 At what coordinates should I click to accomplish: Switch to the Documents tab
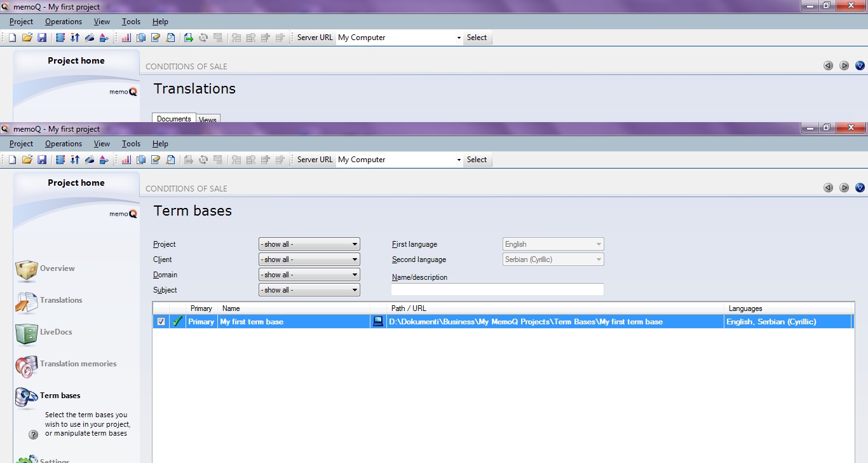[x=174, y=119]
